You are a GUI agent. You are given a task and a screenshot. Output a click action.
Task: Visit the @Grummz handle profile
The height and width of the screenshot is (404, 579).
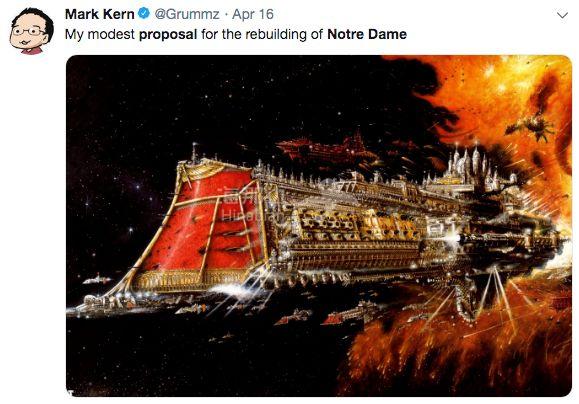[187, 14]
